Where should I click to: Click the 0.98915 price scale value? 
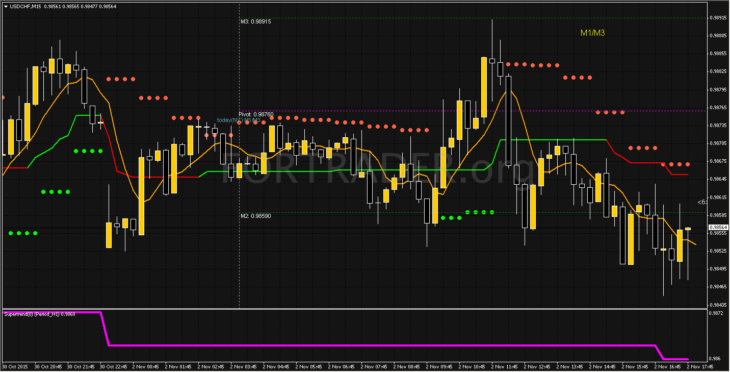click(718, 18)
